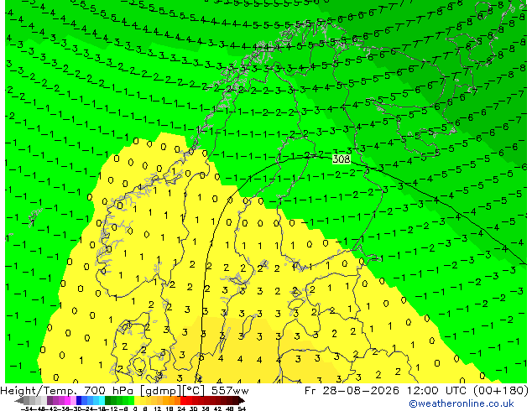
Task: Pick the dark maroon right arrow end of the legend
Action: coord(242,401)
